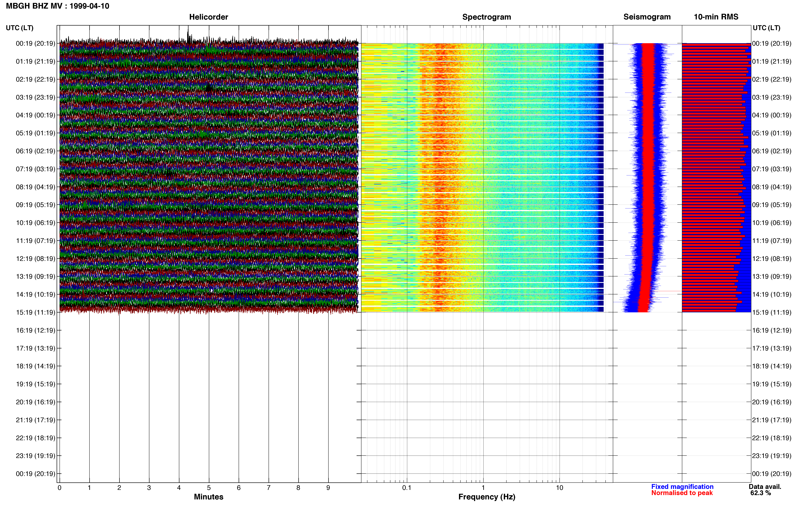Click the left axis label '02:19 (22:19)'
Screen dimensions: 812x508
click(x=36, y=79)
